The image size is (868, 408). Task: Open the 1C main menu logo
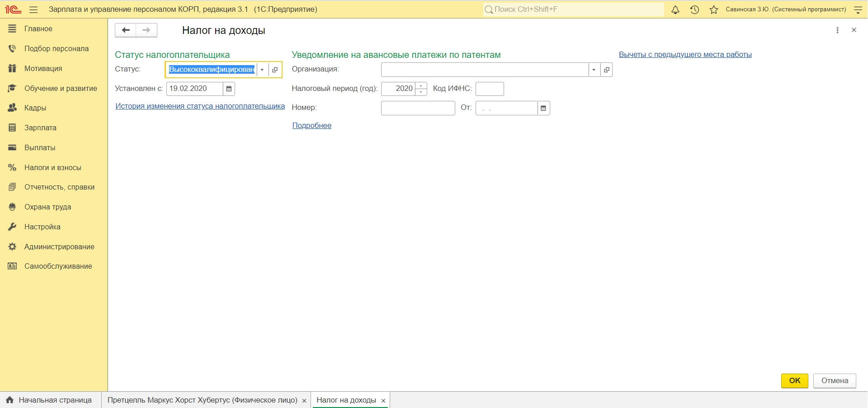click(x=13, y=9)
